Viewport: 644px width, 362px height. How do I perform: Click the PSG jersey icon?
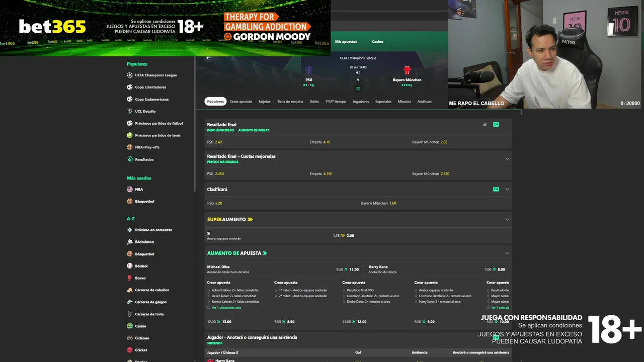[309, 70]
